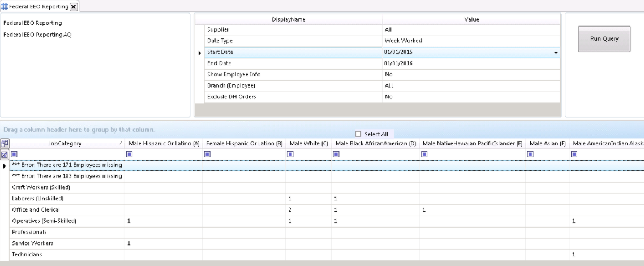Click the group-by panel drag area text
644x266 pixels.
point(79,130)
